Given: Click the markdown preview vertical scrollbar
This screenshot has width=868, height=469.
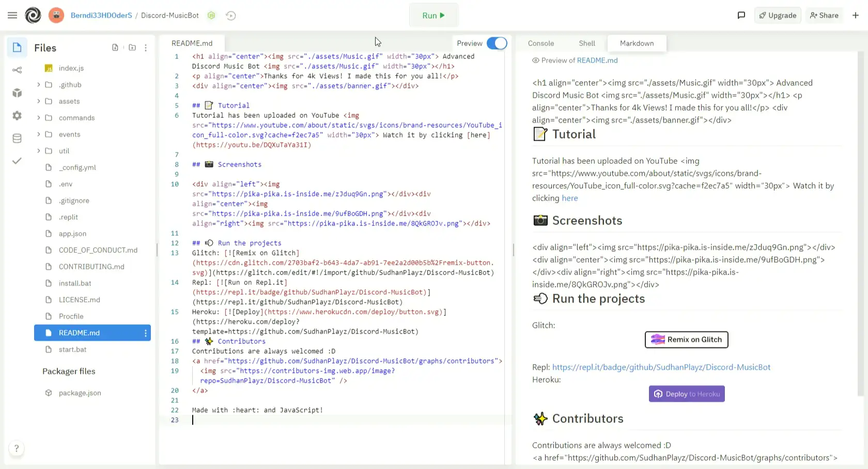Looking at the screenshot, I should [860, 223].
